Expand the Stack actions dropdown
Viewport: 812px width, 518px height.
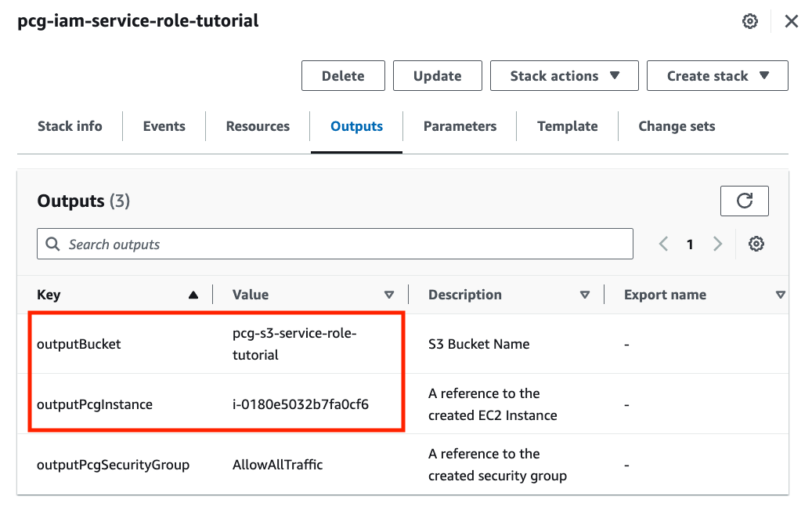point(564,76)
